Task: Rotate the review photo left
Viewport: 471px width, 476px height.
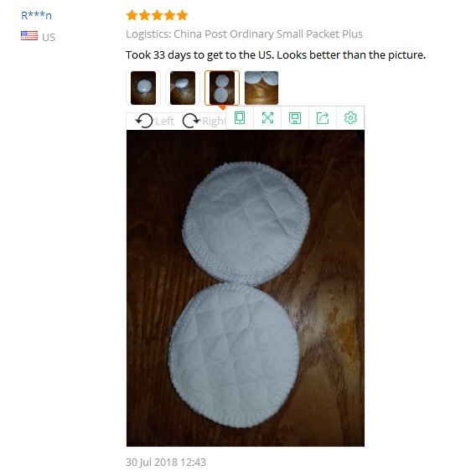Action: click(x=154, y=121)
